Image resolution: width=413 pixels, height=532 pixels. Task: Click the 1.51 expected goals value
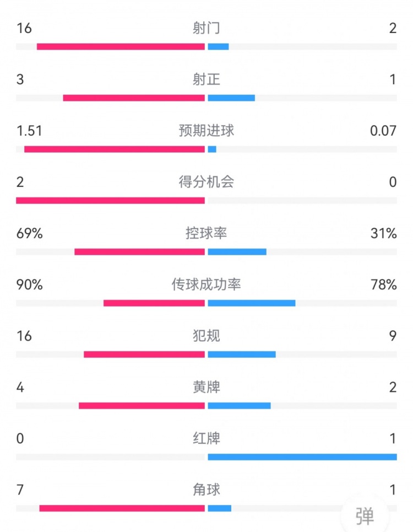coord(29,131)
